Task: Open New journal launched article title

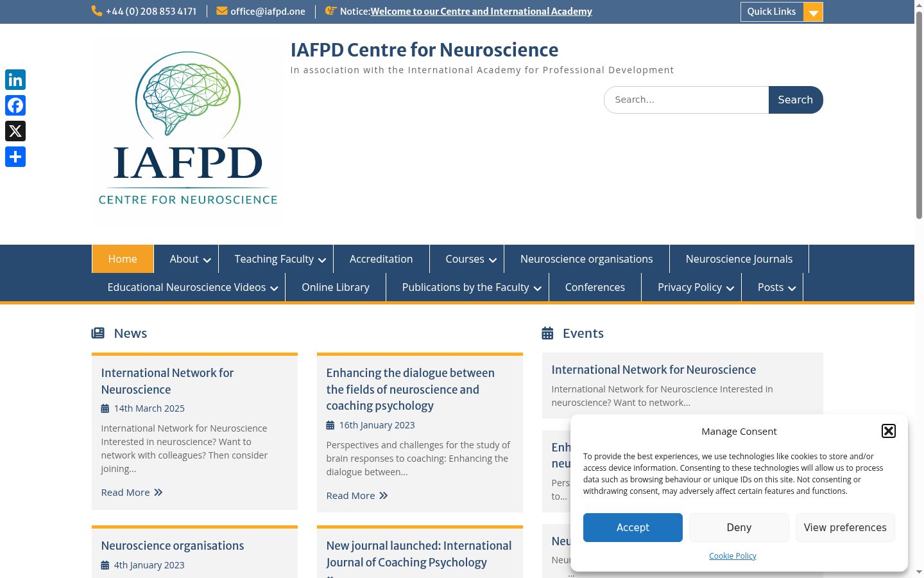Action: coord(419,554)
